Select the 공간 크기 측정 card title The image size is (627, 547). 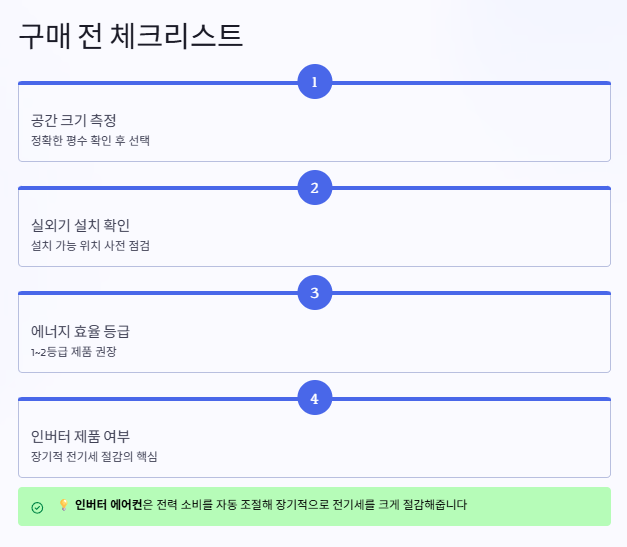tap(74, 120)
